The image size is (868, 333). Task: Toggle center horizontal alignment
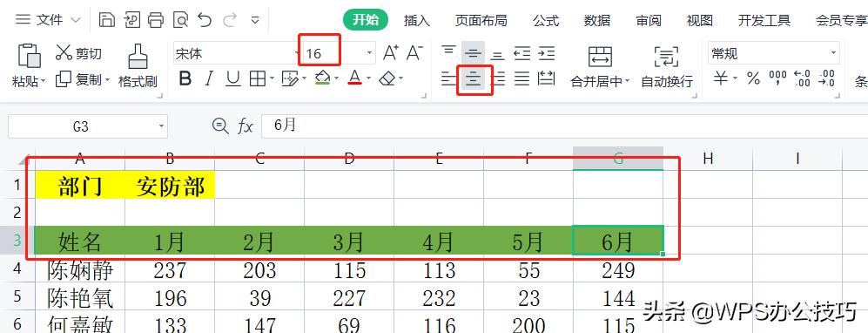(x=474, y=78)
